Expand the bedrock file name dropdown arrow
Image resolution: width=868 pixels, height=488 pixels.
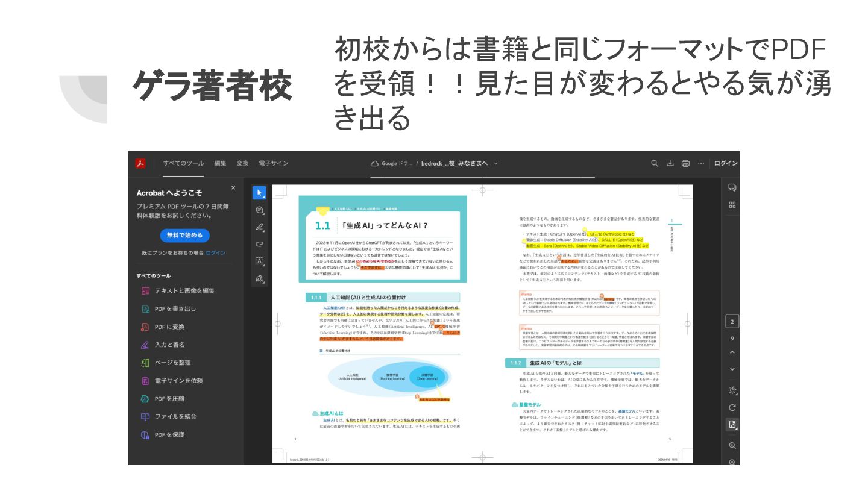pos(496,164)
